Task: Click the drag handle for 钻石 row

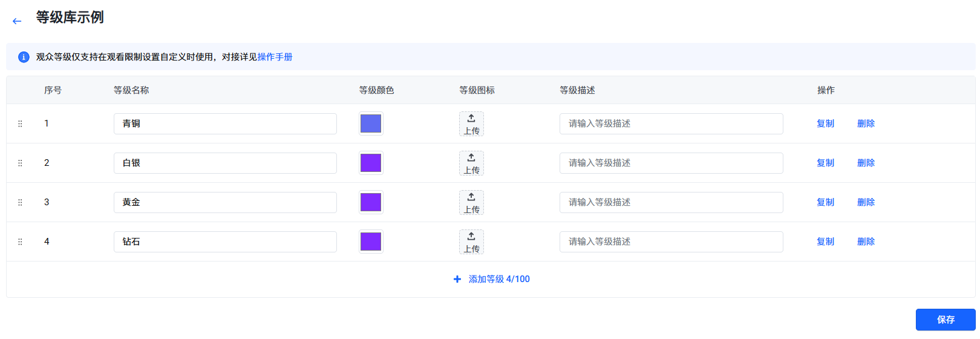Action: coord(20,242)
